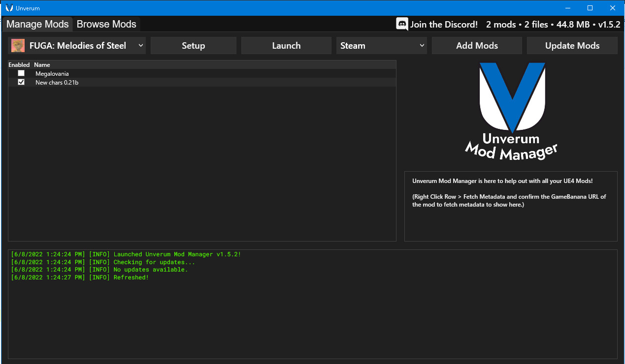Click the Add Mods button
625x364 pixels.
[477, 46]
